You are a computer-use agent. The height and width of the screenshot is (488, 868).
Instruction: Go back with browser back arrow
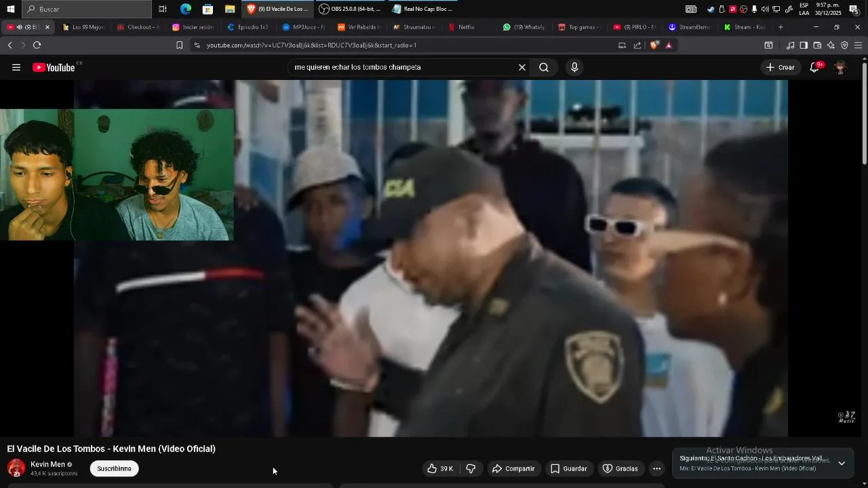[9, 45]
